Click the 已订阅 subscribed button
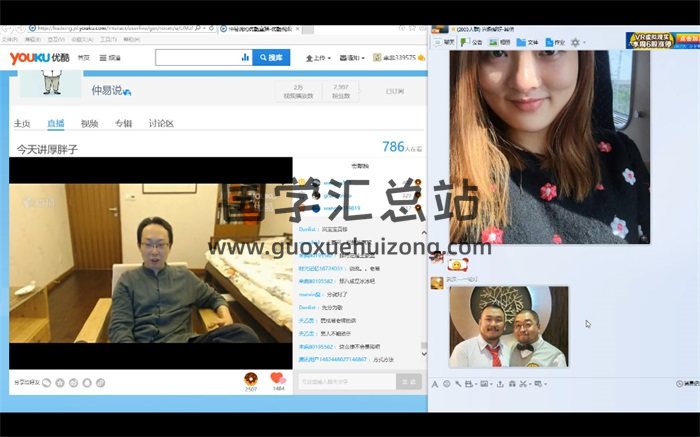The image size is (700, 437). point(395,91)
